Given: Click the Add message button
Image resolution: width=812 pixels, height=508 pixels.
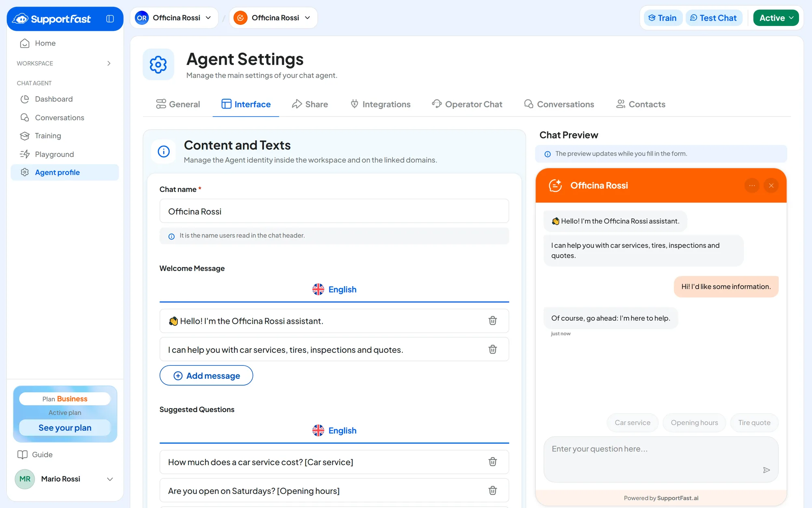Looking at the screenshot, I should pos(206,376).
